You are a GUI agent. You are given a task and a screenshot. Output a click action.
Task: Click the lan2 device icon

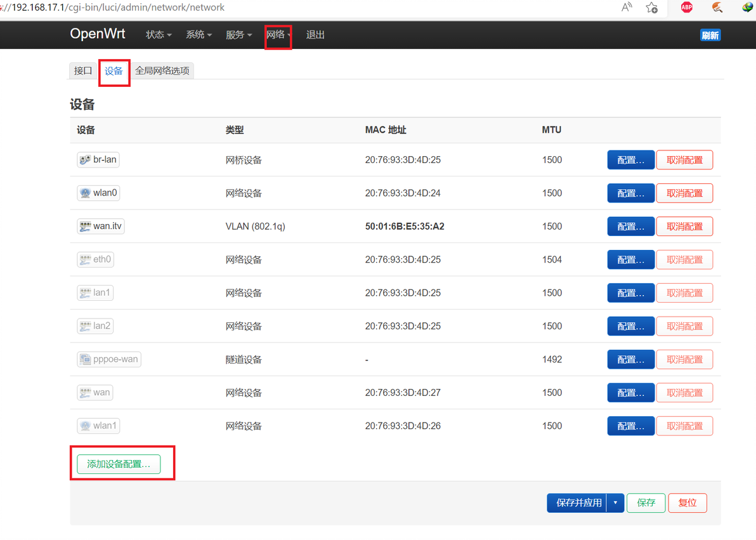(x=85, y=326)
